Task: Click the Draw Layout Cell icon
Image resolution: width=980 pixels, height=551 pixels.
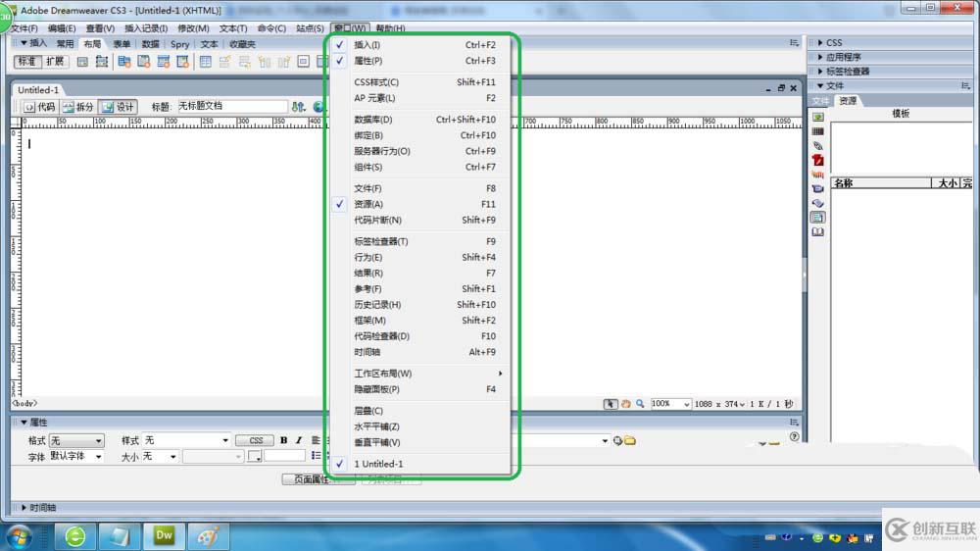Action: tap(101, 62)
